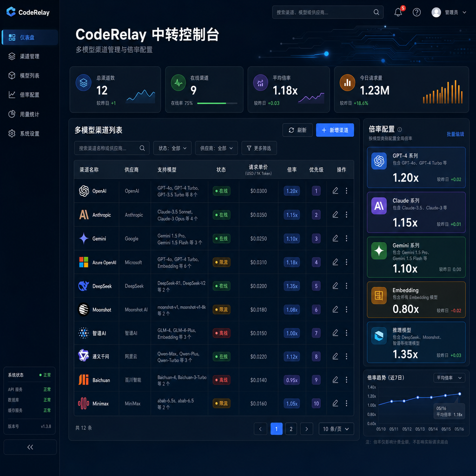Screen dimensions: 476x476
Task: Edit the Anthropic channel
Action: 335,215
